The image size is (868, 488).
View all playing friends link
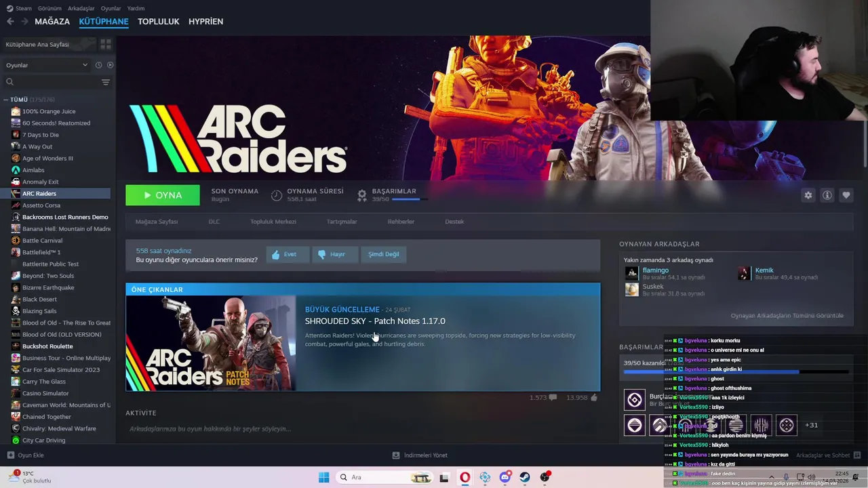pyautogui.click(x=787, y=316)
